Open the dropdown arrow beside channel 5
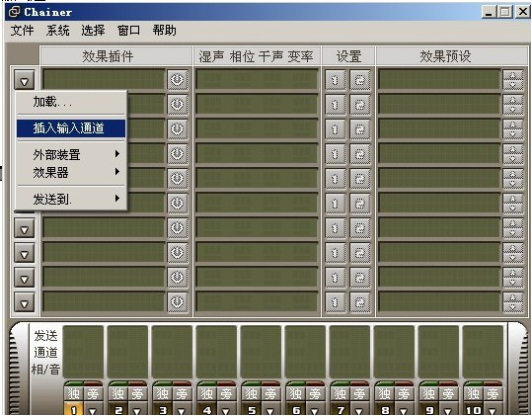The height and width of the screenshot is (416, 532). tap(270, 409)
